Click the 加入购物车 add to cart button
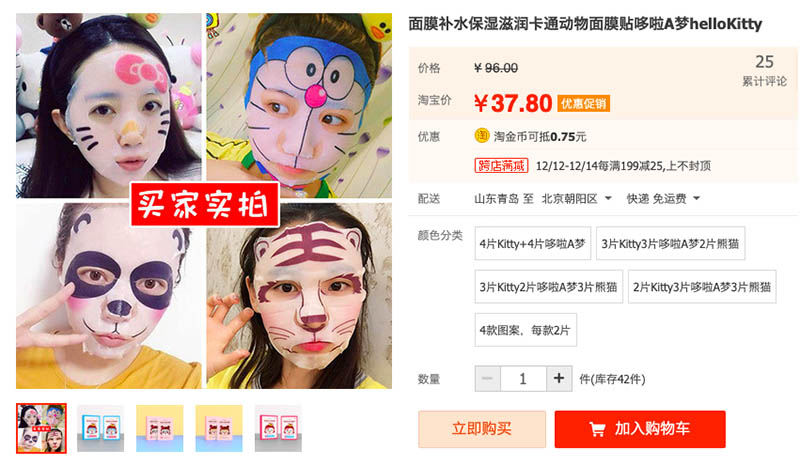 click(640, 429)
